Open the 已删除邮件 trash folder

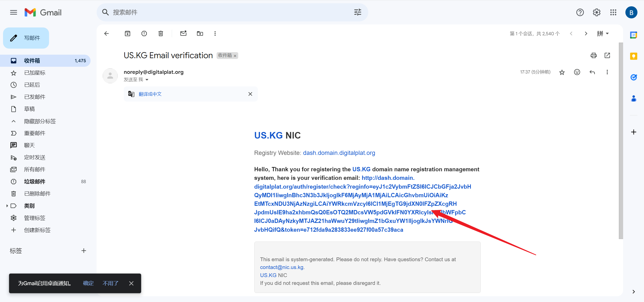pyautogui.click(x=45, y=194)
